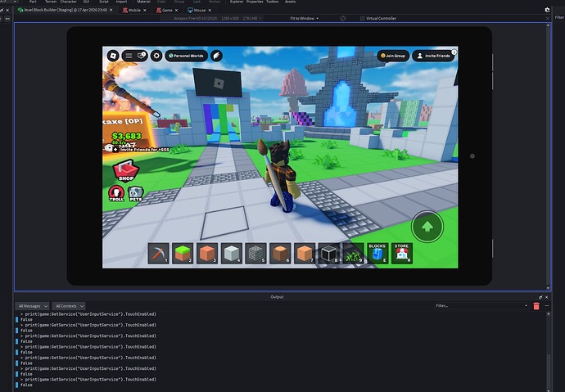Viewport: 565px width, 392px height.
Task: Click the $3,683 money display
Action: point(126,136)
